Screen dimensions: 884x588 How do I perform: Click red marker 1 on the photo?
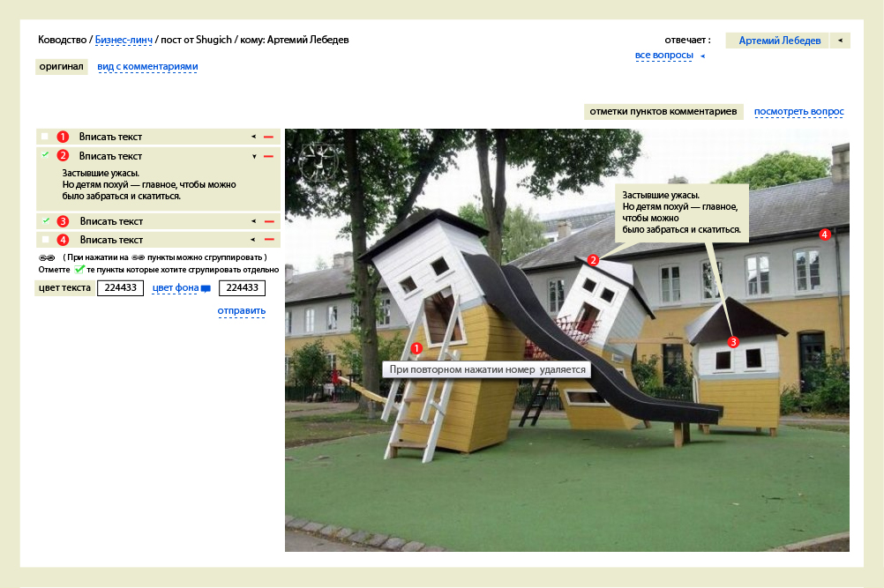coord(417,349)
